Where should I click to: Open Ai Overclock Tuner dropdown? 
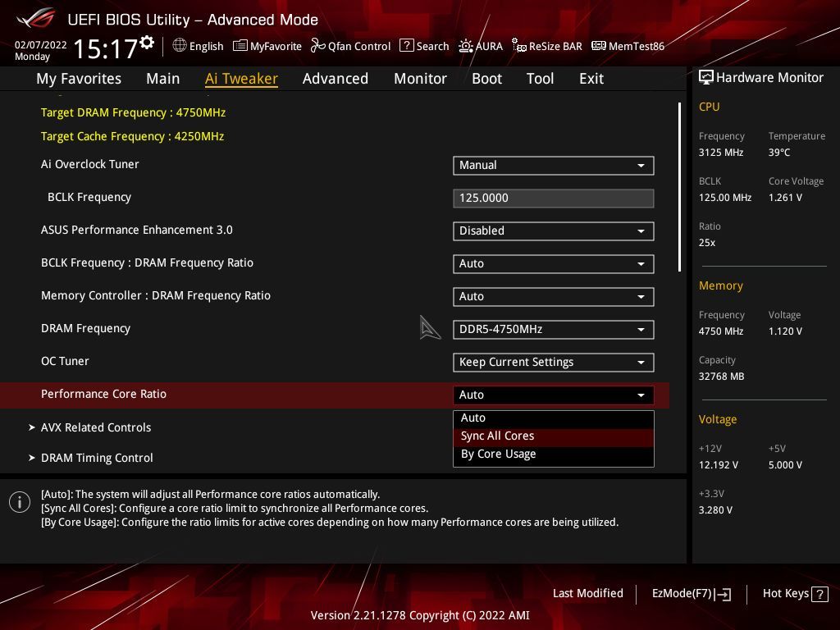(x=554, y=166)
